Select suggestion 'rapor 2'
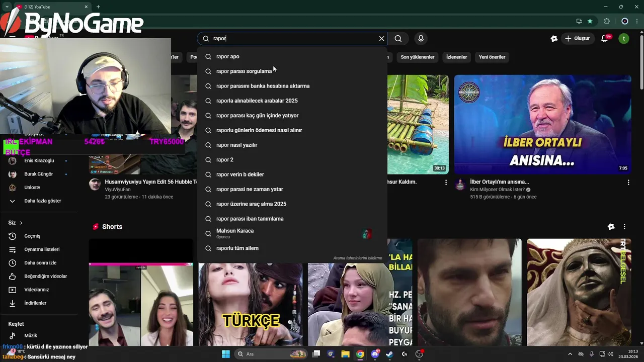644x362 pixels. click(292, 160)
